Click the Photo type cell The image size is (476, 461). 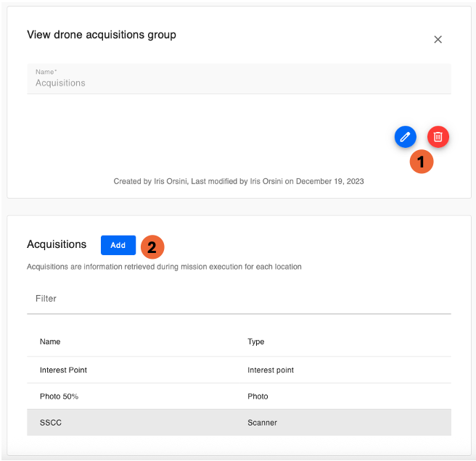pos(258,396)
